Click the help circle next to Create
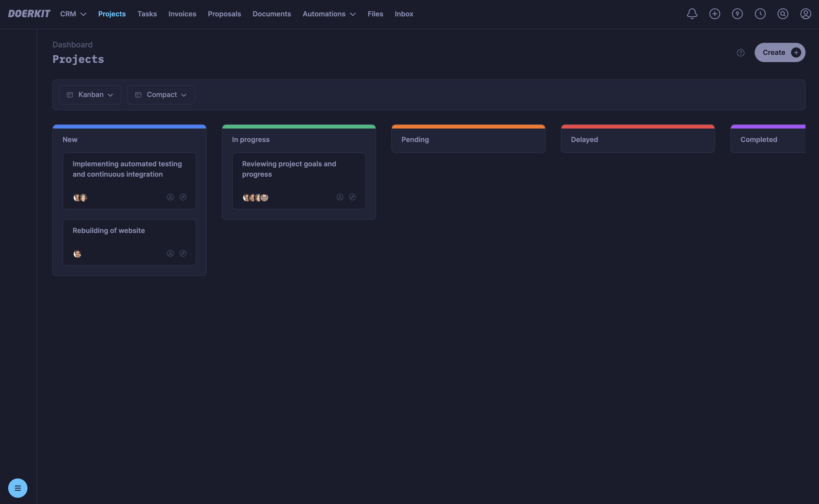Image resolution: width=819 pixels, height=504 pixels. pos(740,53)
